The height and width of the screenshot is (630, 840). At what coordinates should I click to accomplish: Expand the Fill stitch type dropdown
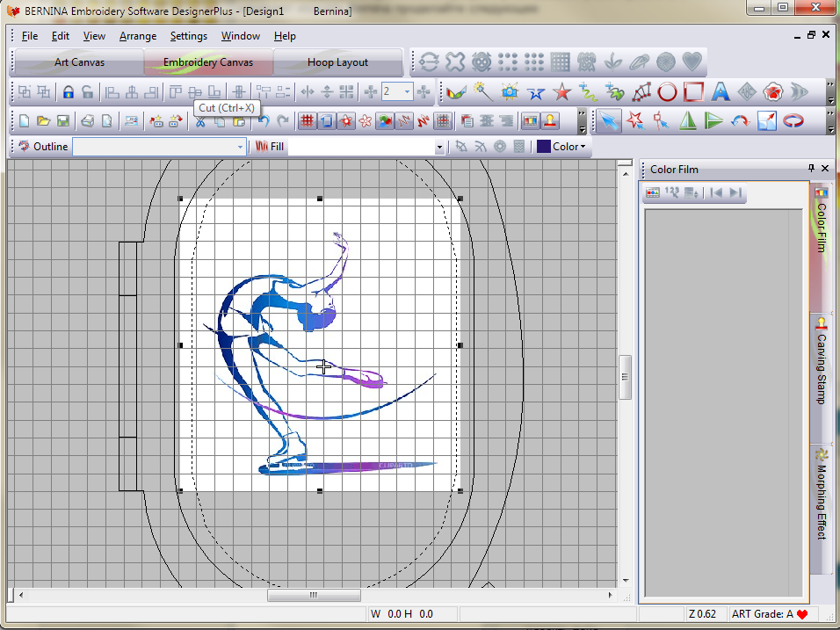[x=439, y=148]
